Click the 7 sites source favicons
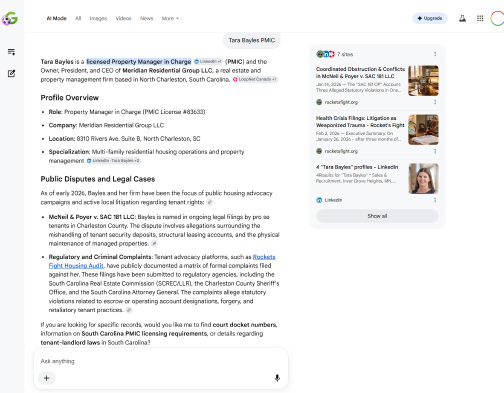Screen dimensions: 504x393 325,54
